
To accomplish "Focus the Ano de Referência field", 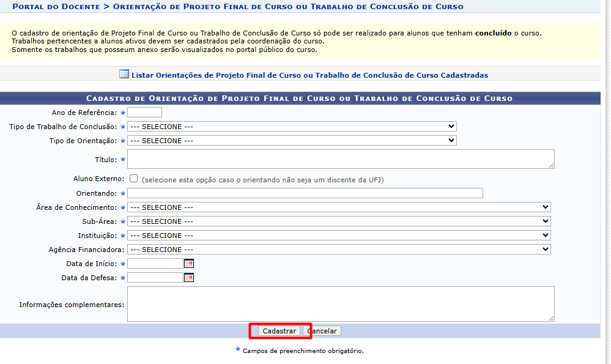I will pyautogui.click(x=144, y=112).
